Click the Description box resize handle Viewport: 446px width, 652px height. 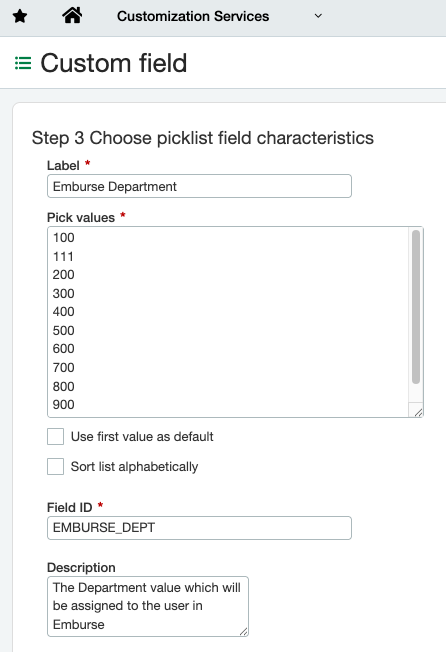click(x=244, y=631)
